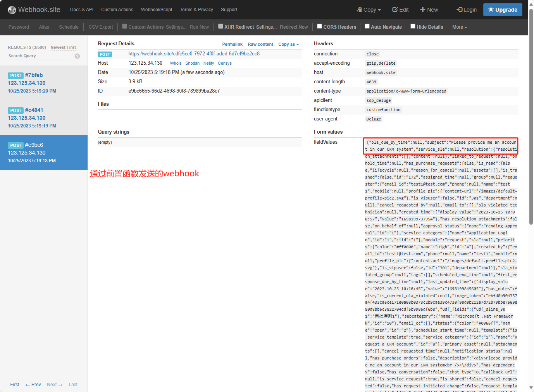Image resolution: width=534 pixels, height=392 pixels.
Task: Go to Prev page of requests
Action: (x=33, y=385)
